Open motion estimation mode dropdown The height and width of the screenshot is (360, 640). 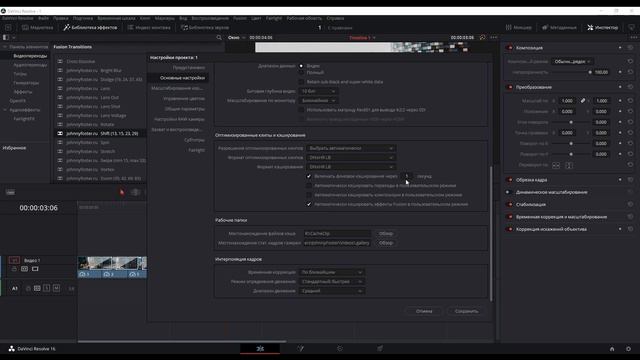(331, 282)
